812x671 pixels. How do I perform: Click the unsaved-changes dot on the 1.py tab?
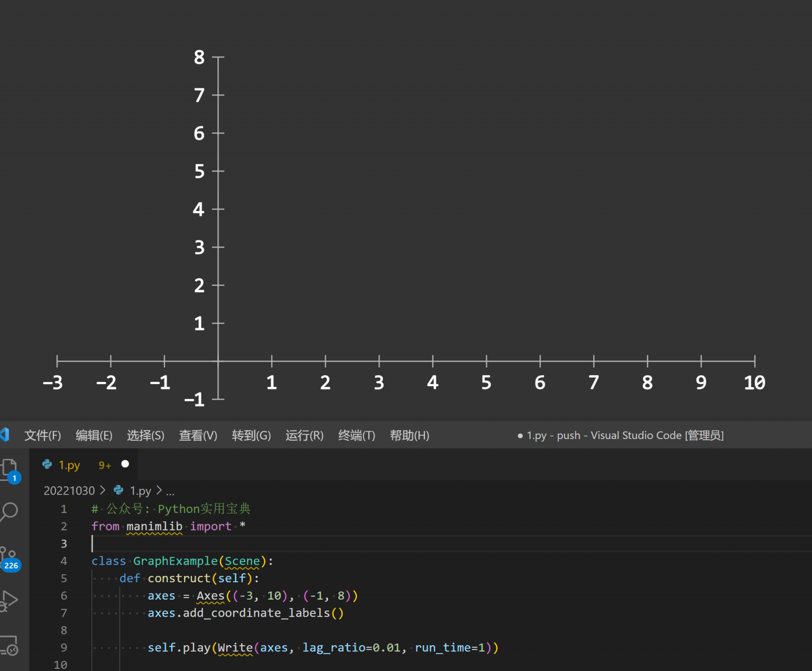coord(125,464)
